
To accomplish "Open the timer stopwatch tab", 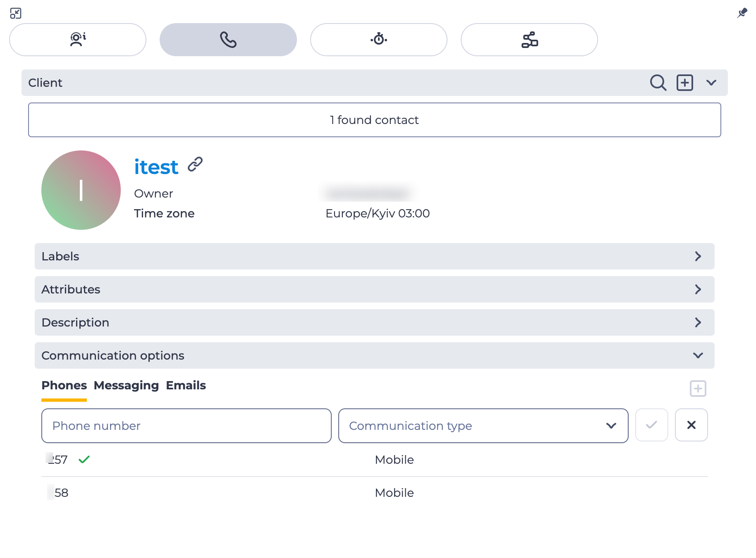I will 379,40.
